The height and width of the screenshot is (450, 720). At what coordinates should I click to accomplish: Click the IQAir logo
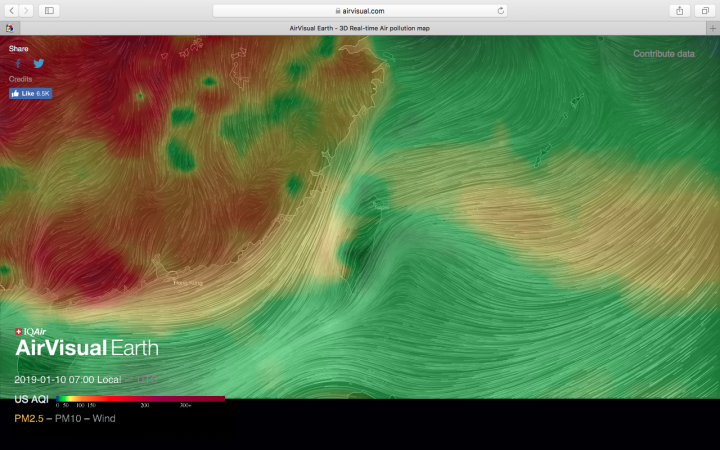tap(31, 332)
